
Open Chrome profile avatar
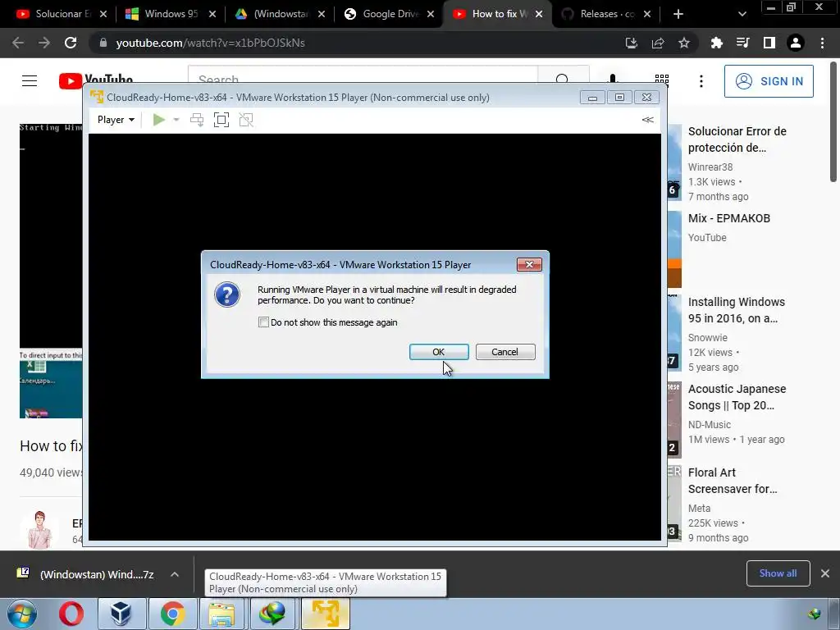click(796, 43)
